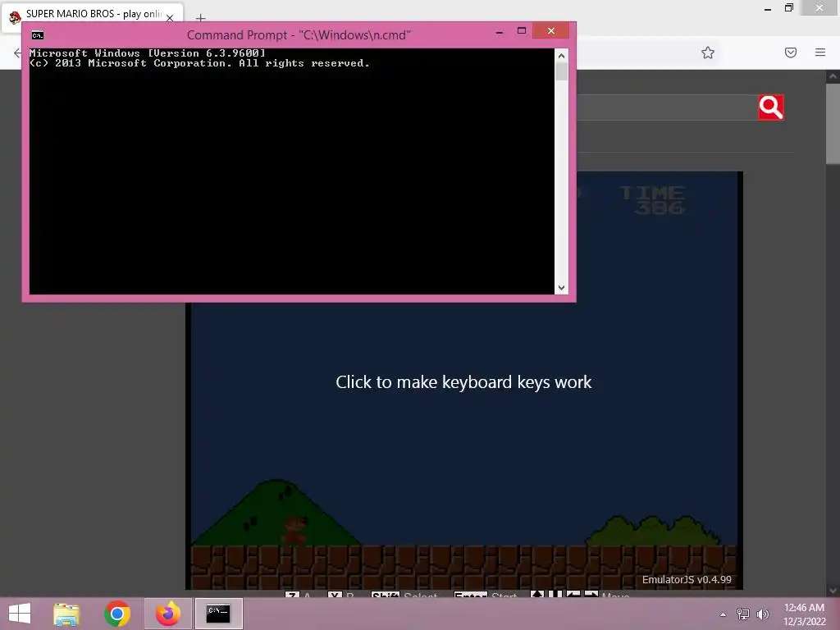Select the SUPER MARIO BROS browser tab
840x630 pixels.
[92, 16]
